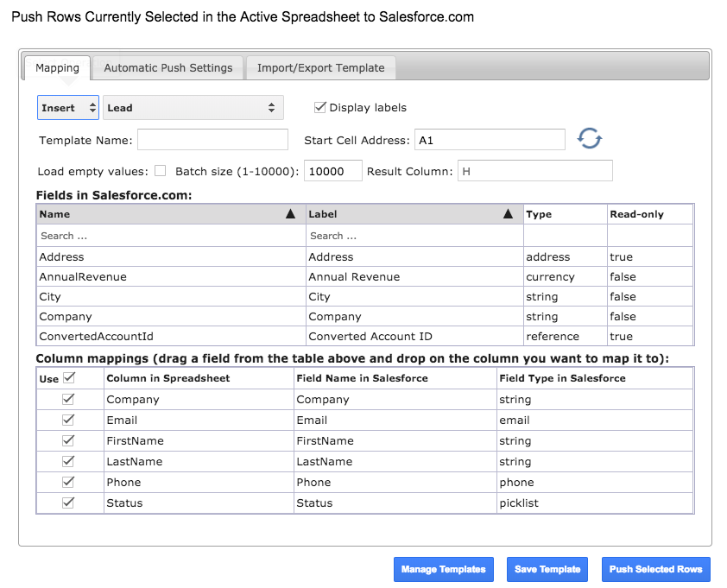The width and height of the screenshot is (727, 588).
Task: Uncheck Use for Email mapping row
Action: [x=68, y=420]
